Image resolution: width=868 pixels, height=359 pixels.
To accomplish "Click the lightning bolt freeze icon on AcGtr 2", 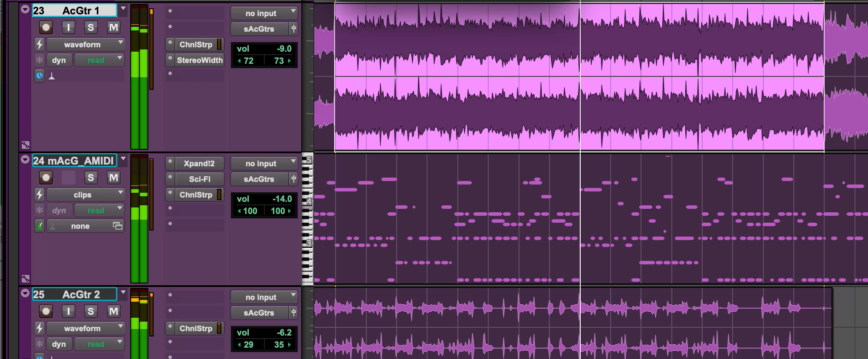I will (39, 328).
